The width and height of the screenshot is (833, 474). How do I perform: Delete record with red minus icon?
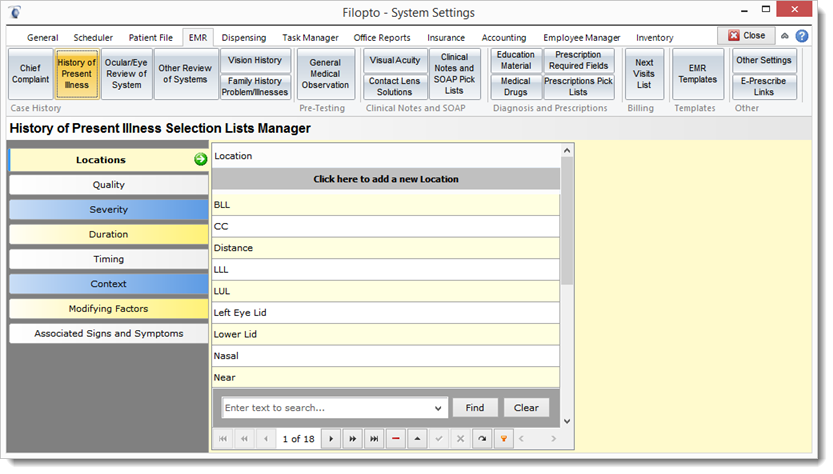pos(396,439)
